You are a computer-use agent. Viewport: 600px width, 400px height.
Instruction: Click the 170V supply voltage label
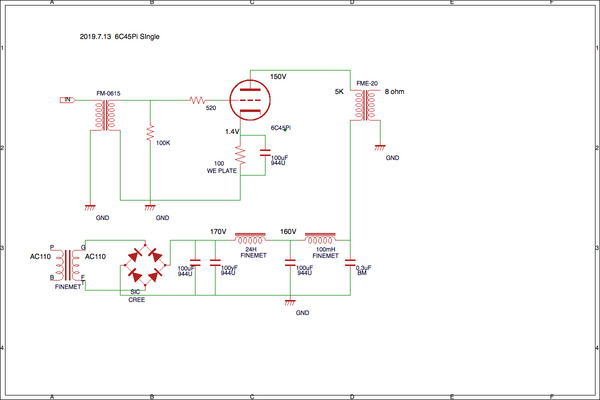point(218,232)
